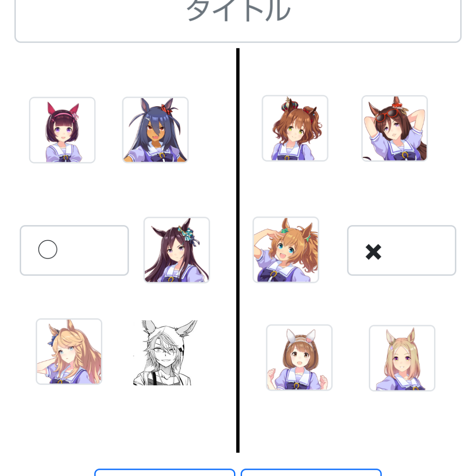
Task: Click the circle label box on the left
Action: point(74,250)
